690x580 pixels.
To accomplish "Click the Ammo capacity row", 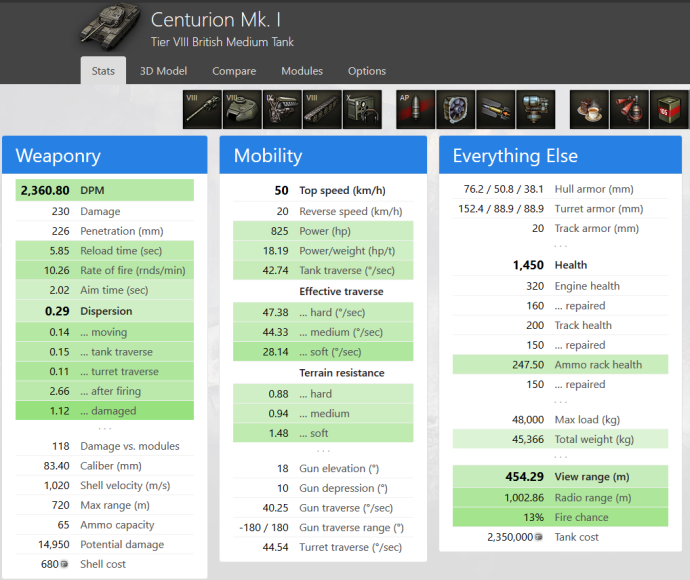I will pyautogui.click(x=105, y=525).
